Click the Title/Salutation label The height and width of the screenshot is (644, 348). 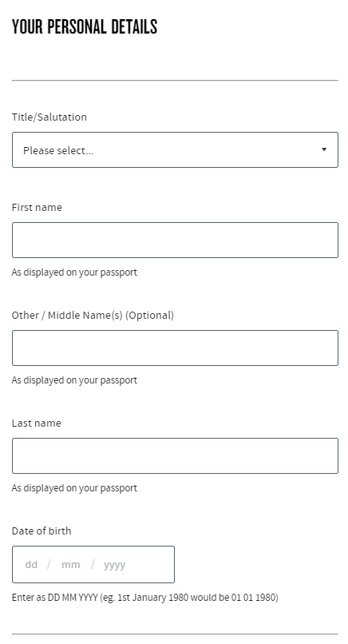point(49,117)
